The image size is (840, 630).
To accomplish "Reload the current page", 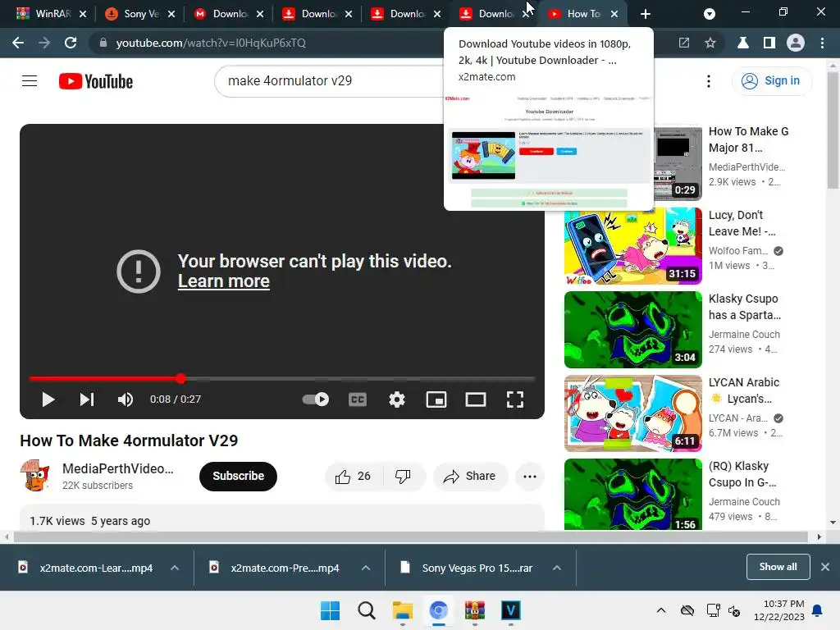I will tap(71, 43).
